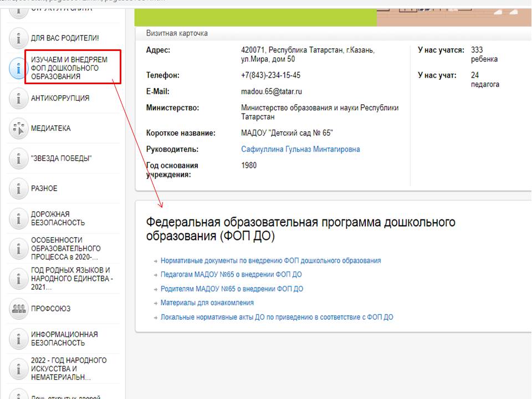
Task: Open "Родителям МАДОУ №65 о внедрении ФОП ДО" link
Action: [x=232, y=289]
